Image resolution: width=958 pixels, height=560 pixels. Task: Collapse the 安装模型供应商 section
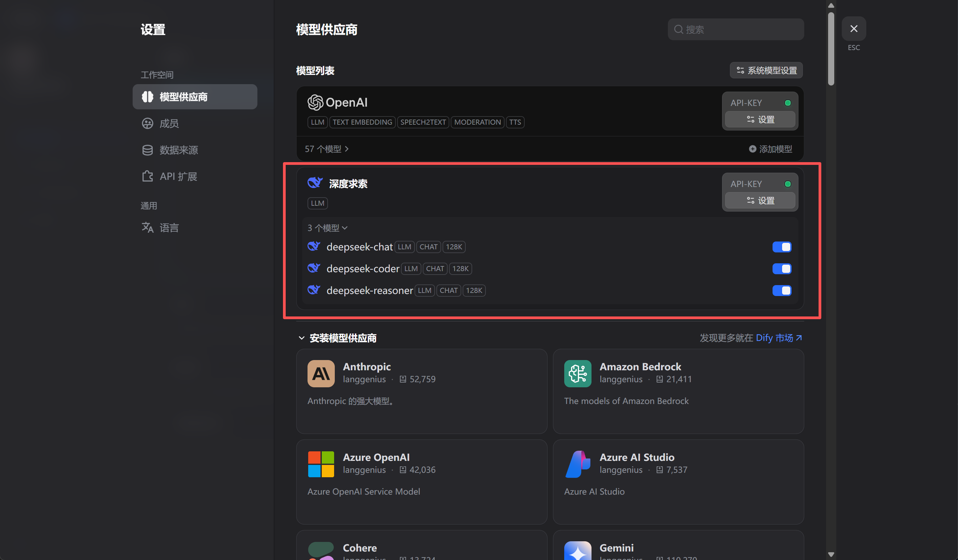[x=301, y=338]
